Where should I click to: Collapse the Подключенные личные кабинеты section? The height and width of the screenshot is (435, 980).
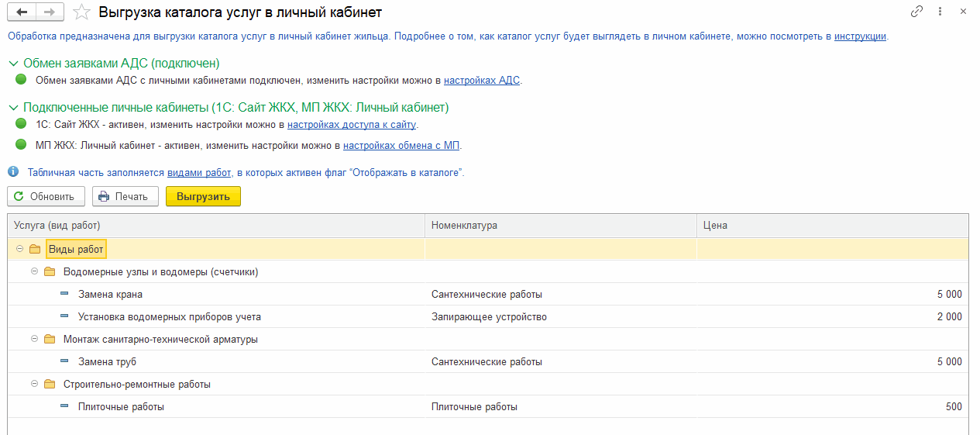13,108
